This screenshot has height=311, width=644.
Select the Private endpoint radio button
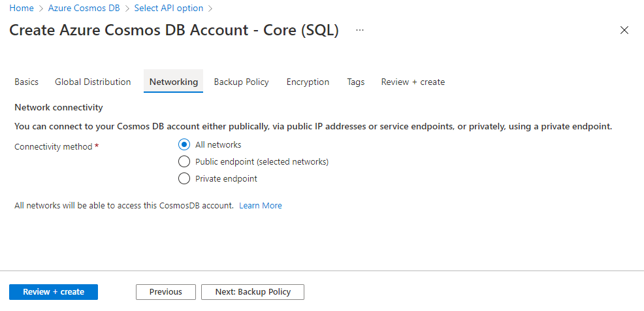184,179
